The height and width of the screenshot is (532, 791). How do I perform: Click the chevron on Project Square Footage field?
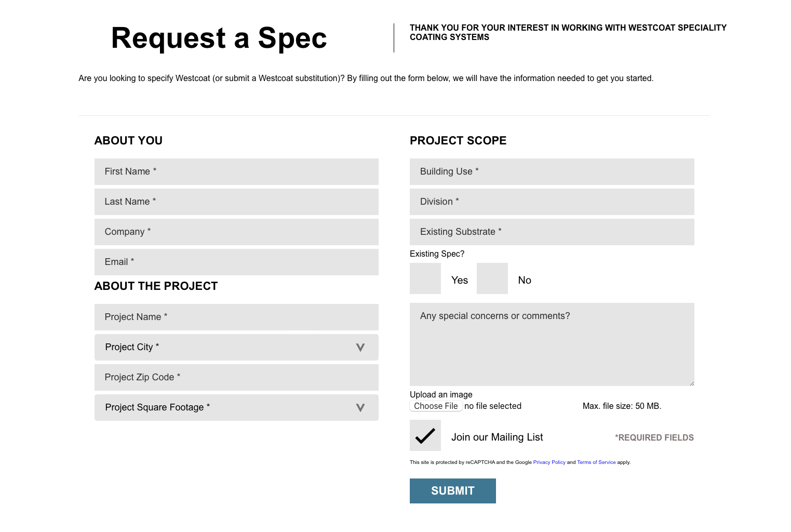pos(360,408)
